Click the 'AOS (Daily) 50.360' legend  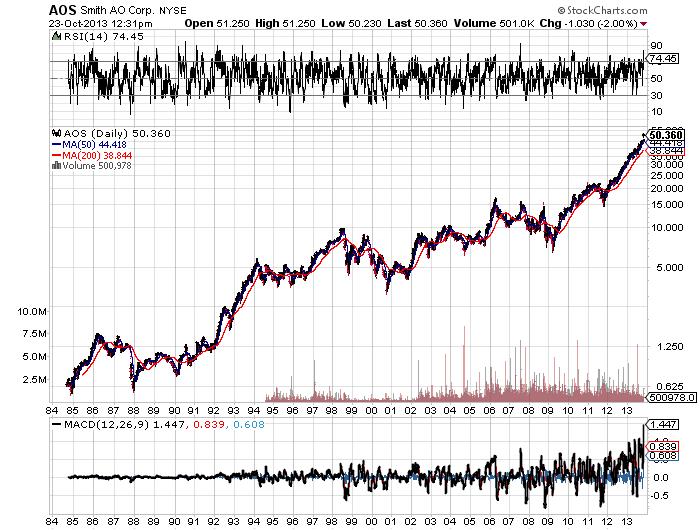tap(117, 133)
